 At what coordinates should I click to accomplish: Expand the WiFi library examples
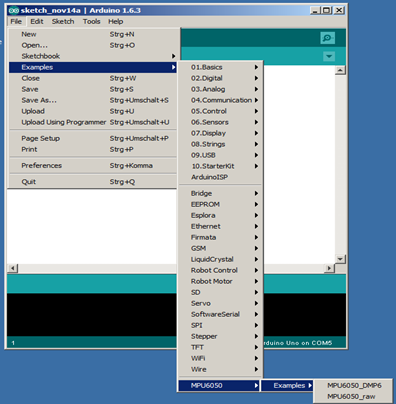220,358
